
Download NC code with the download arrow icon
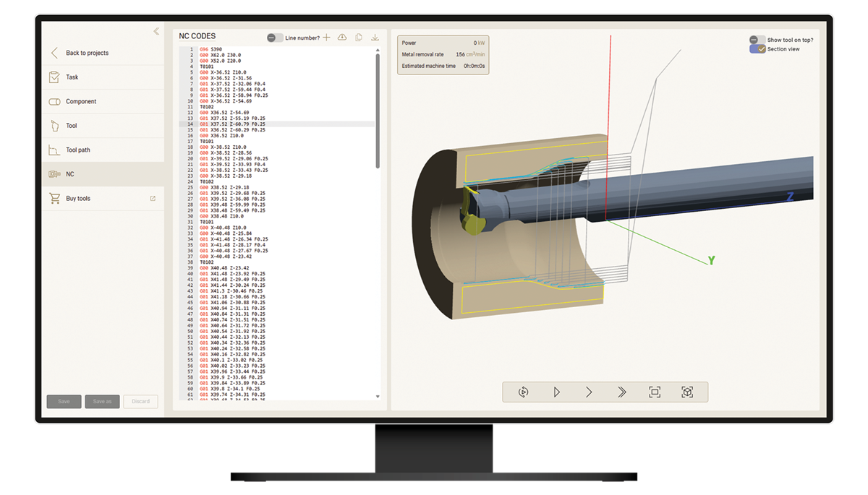coord(375,38)
